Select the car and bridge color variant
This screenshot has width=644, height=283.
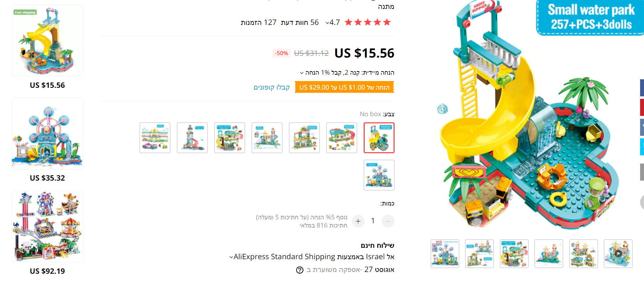tap(155, 138)
